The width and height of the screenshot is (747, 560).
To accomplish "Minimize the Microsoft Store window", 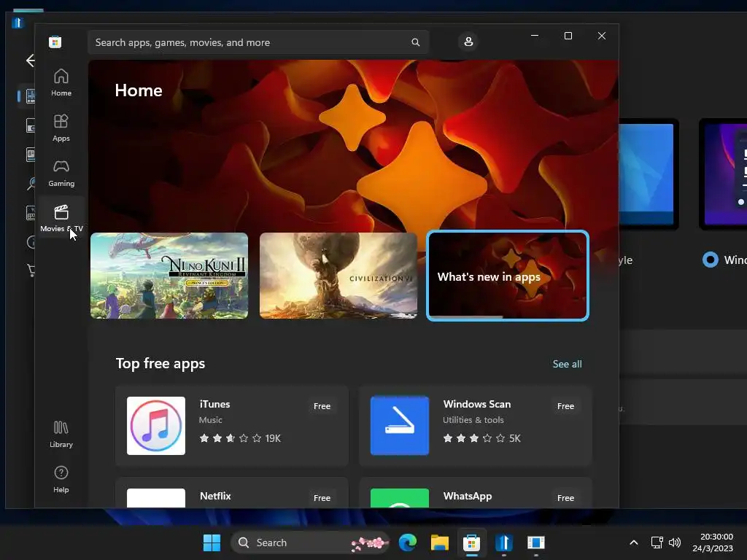I will (x=535, y=36).
